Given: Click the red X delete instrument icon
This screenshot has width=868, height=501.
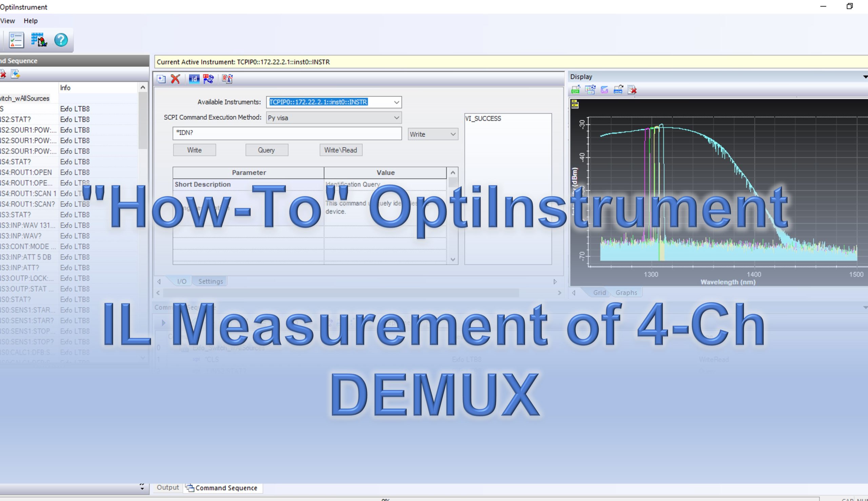Looking at the screenshot, I should (176, 79).
